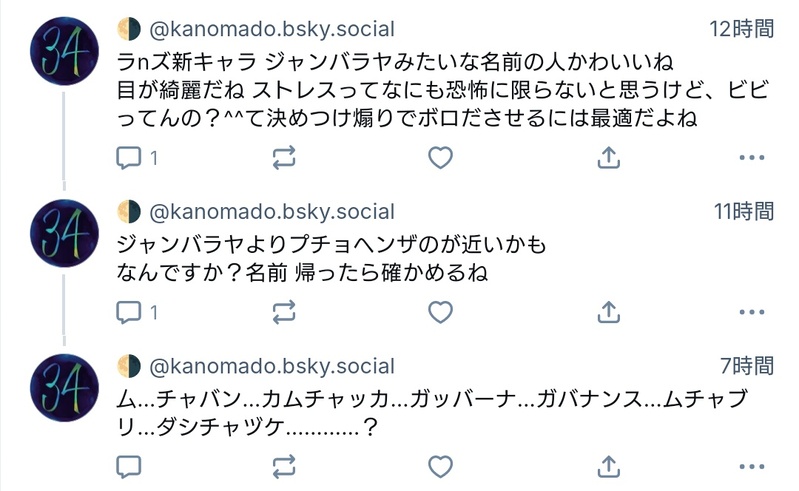This screenshot has height=491, width=799.
Task: Open @kanomado.bsky.social handle on third post
Action: pos(271,366)
